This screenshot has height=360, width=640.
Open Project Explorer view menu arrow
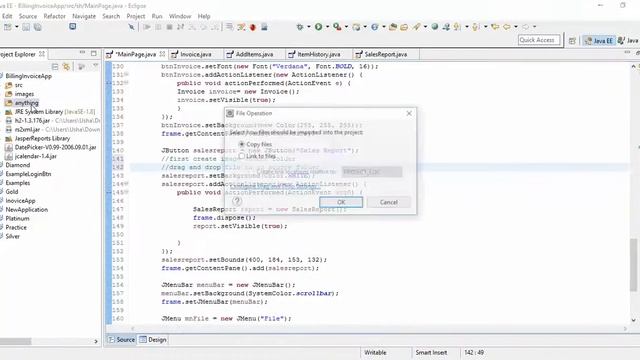96,66
